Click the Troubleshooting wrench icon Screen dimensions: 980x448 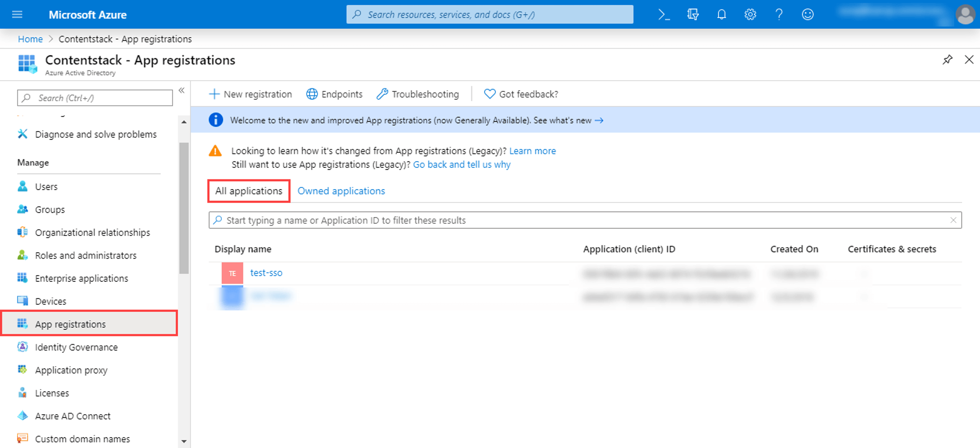pyautogui.click(x=382, y=94)
